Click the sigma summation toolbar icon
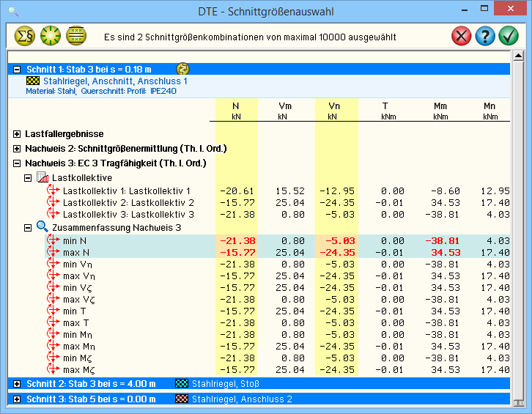Screen dimensions: 532x414 click(x=25, y=36)
